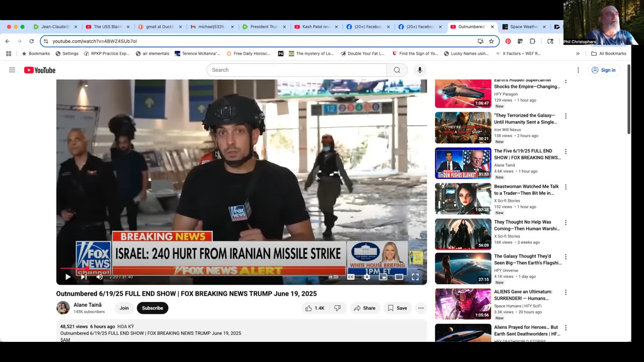Join Alane Tainã channel membership
The image size is (644, 362).
[124, 308]
